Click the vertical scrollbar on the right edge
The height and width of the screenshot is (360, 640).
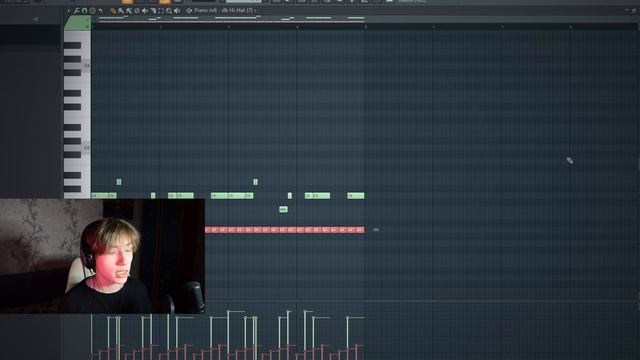(638, 163)
